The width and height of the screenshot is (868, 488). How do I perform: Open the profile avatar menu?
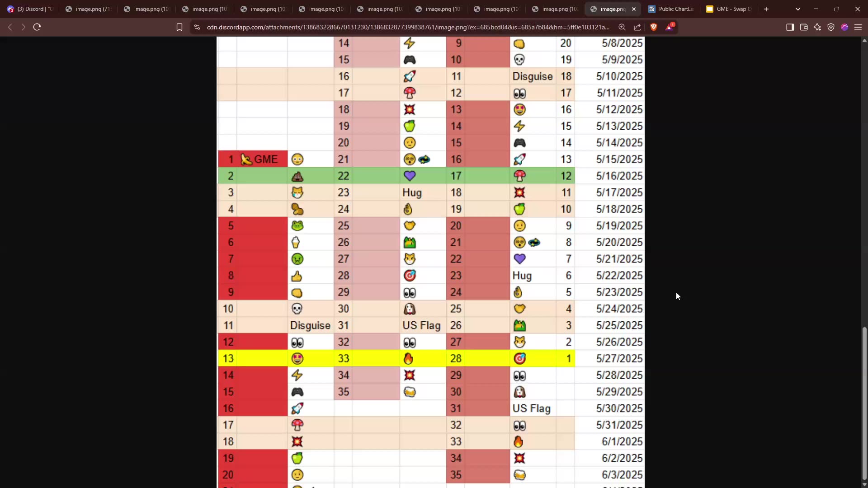[844, 27]
